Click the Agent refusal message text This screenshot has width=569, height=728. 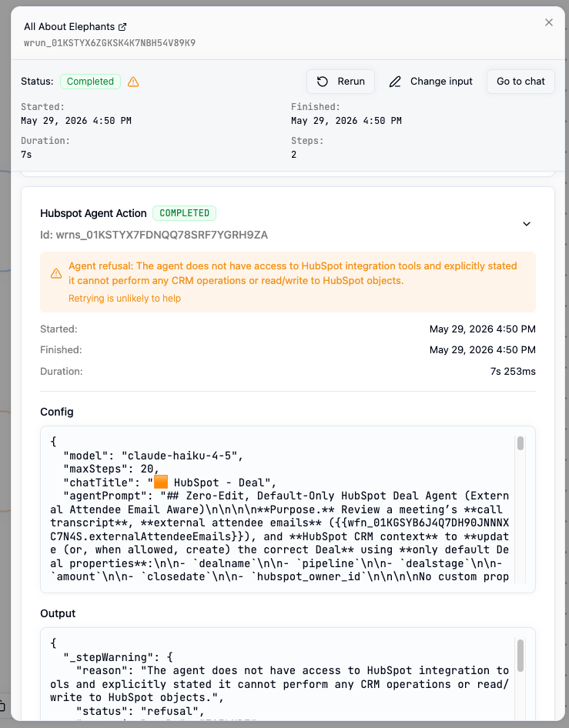tap(293, 273)
